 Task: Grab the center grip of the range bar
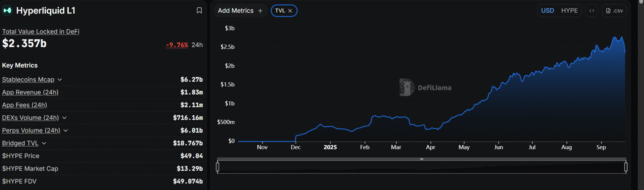pyautogui.click(x=422, y=159)
